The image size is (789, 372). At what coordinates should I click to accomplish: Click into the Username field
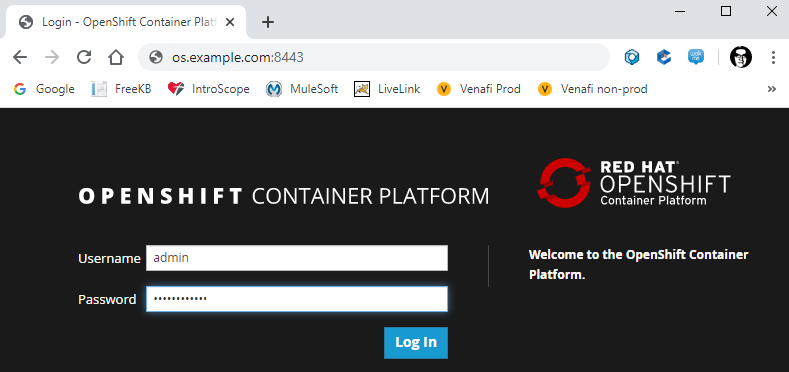tap(297, 258)
